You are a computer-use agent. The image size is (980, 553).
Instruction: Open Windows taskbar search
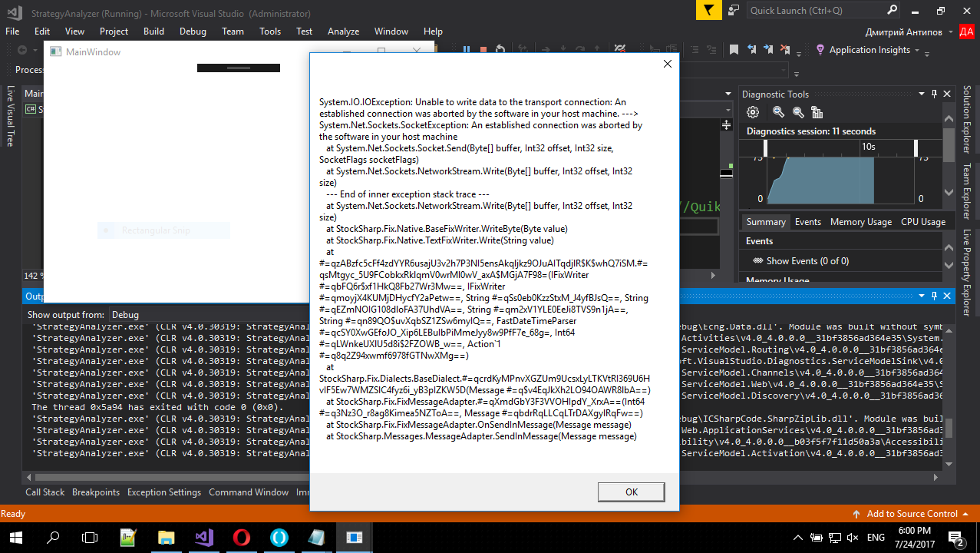point(53,538)
